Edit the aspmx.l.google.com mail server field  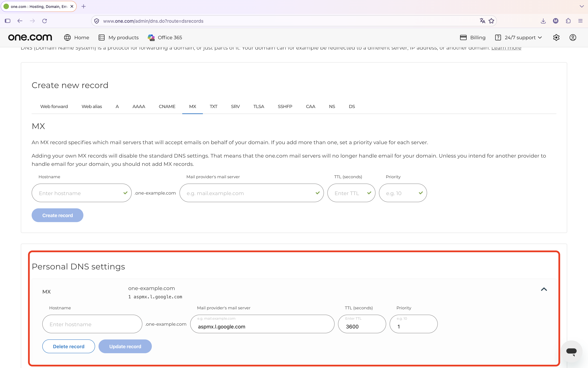pos(262,324)
